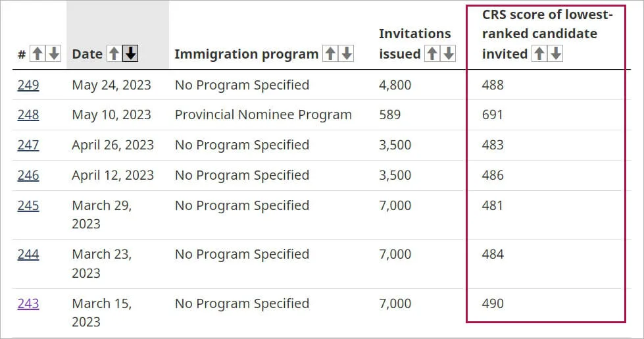Open draw number 249 link
The height and width of the screenshot is (339, 644).
click(x=28, y=85)
